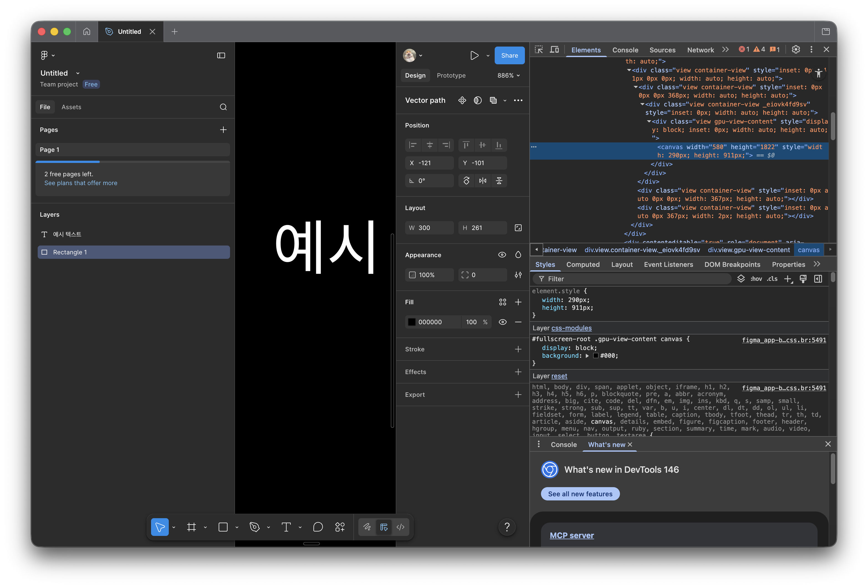Open the 886% zoom dropdown
868x588 pixels.
(x=509, y=75)
